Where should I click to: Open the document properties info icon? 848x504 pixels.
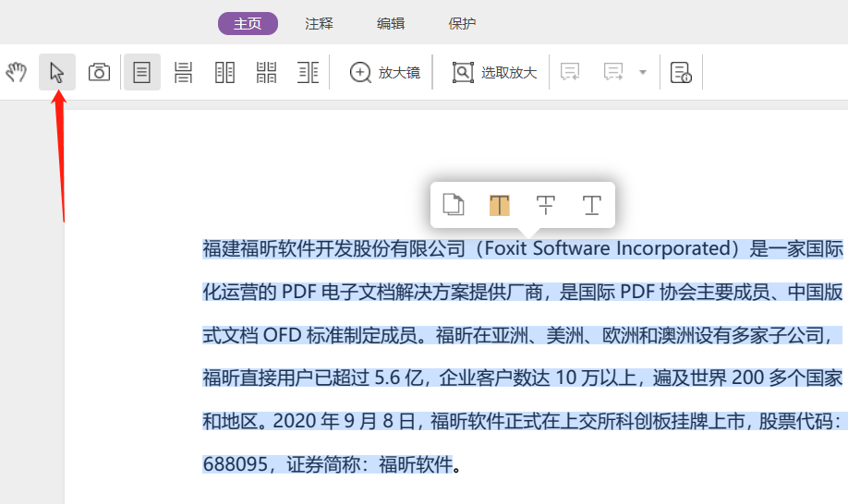pyautogui.click(x=681, y=72)
